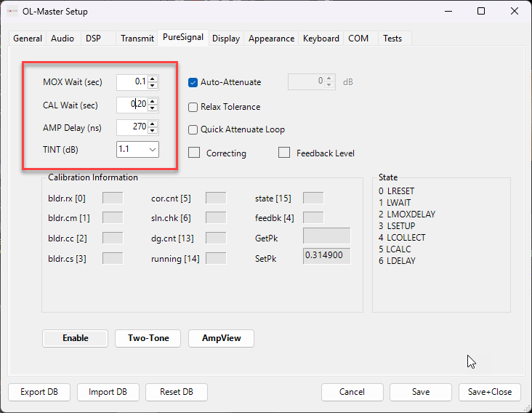Screen dimensions: 532x413
Task: Enable the Relax Tolerance checkbox
Action: (193, 107)
